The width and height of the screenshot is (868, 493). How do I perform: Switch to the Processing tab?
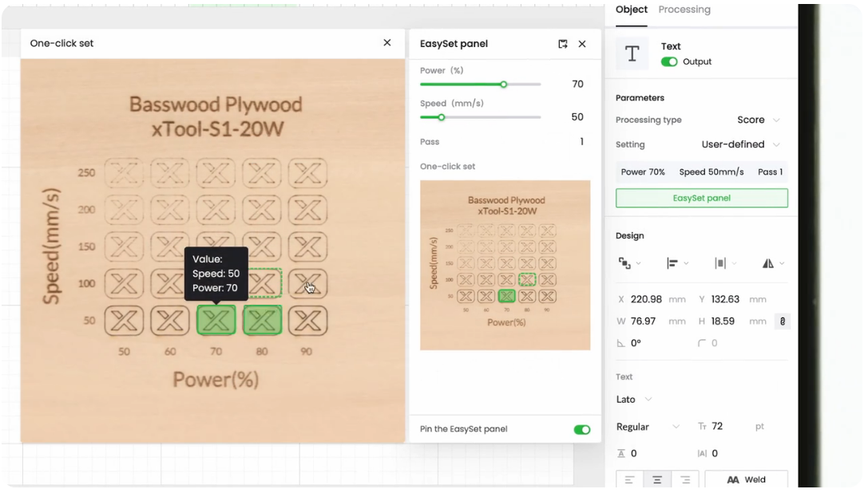pos(684,10)
